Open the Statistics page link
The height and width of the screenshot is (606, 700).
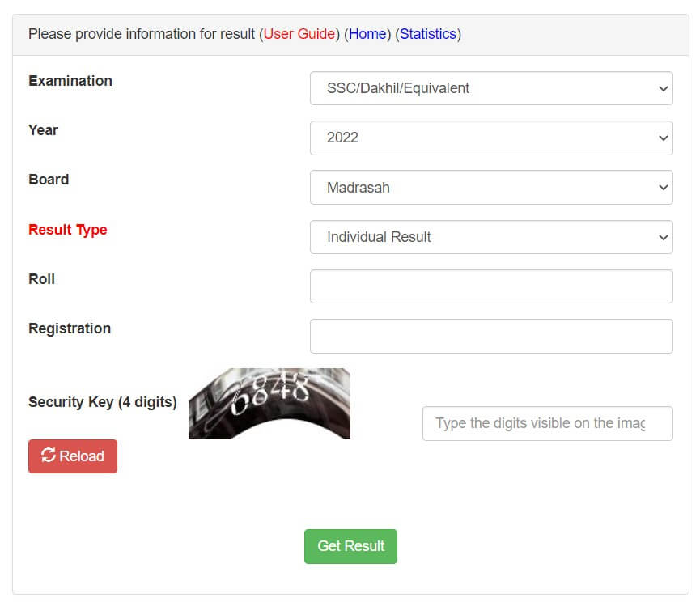[x=428, y=34]
